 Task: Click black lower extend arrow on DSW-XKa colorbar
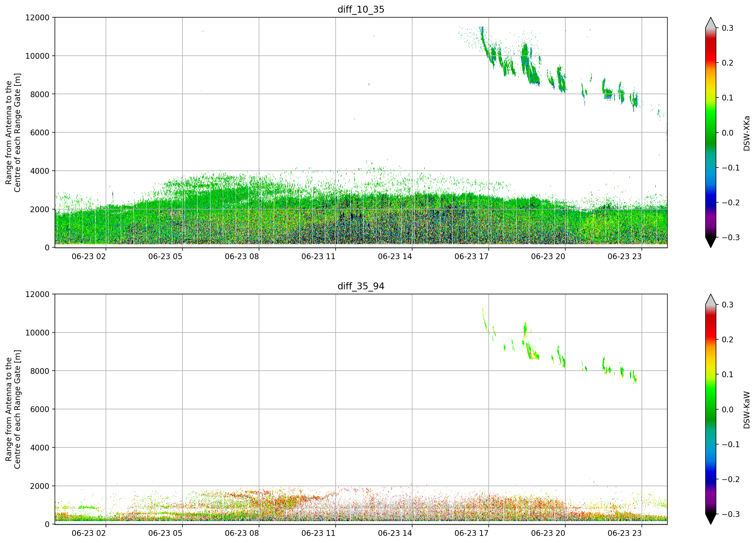pos(711,242)
